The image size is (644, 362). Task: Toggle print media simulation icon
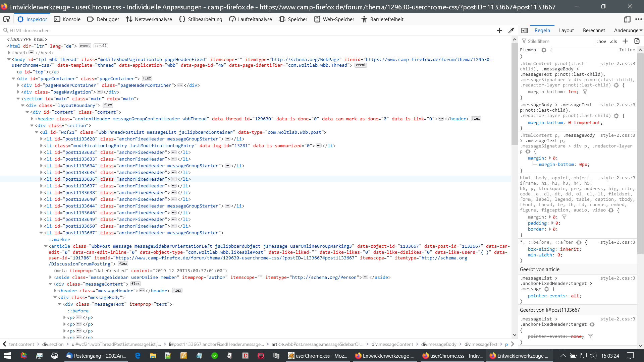637,41
